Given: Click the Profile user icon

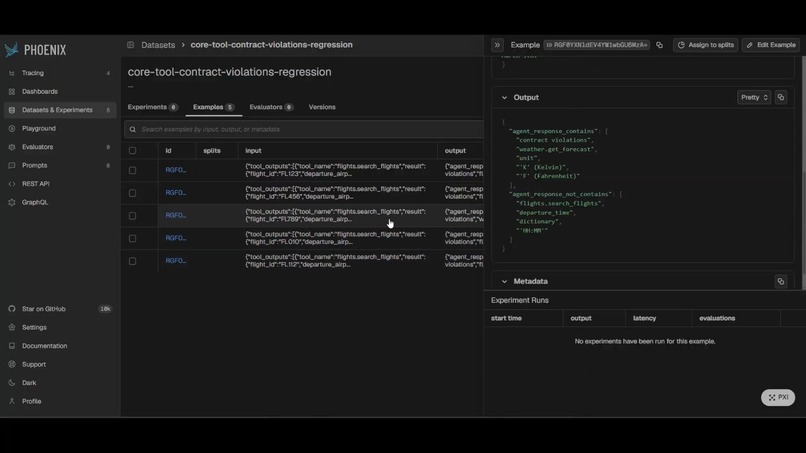Looking at the screenshot, I should tap(12, 401).
